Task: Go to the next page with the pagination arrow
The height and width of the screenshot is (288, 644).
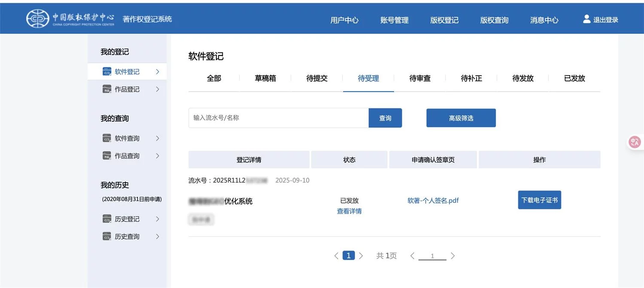Action: [x=361, y=255]
